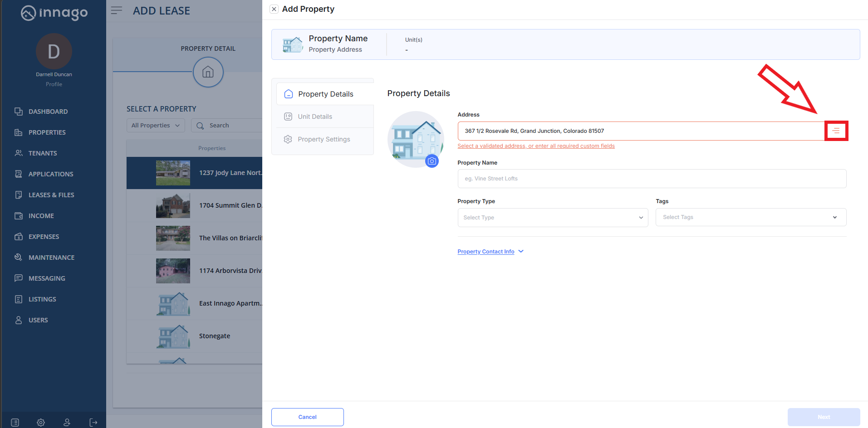This screenshot has height=428, width=868.
Task: Open All Properties filter dropdown
Action: (155, 126)
